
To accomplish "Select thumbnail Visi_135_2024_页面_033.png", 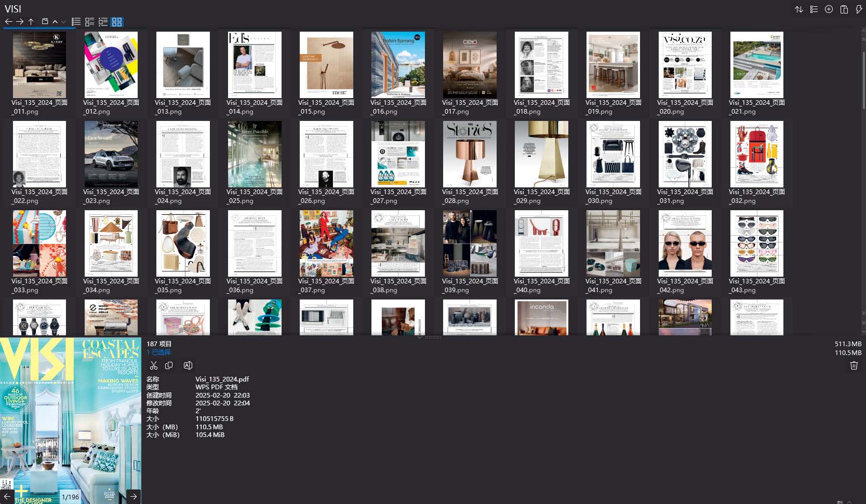I will click(x=39, y=243).
